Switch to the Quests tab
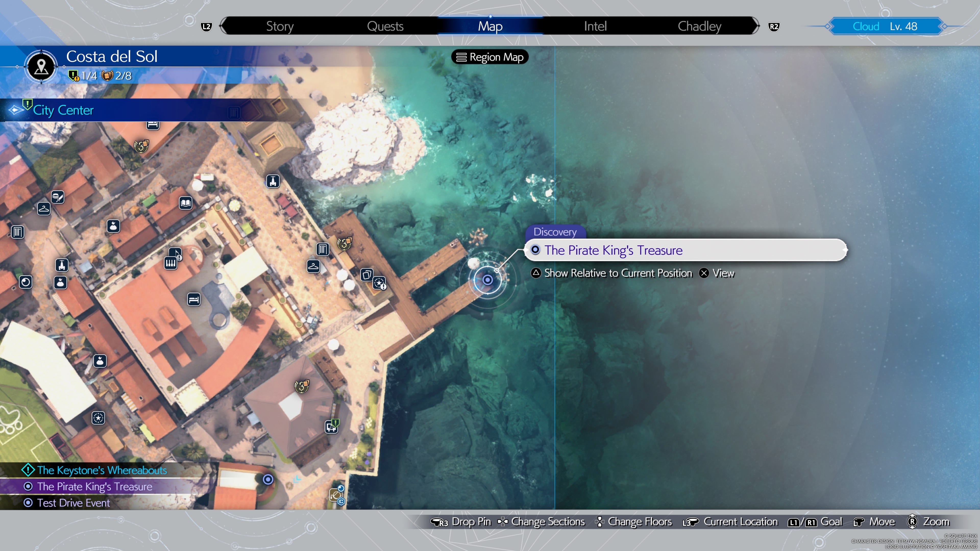Viewport: 980px width, 551px height. [x=385, y=26]
